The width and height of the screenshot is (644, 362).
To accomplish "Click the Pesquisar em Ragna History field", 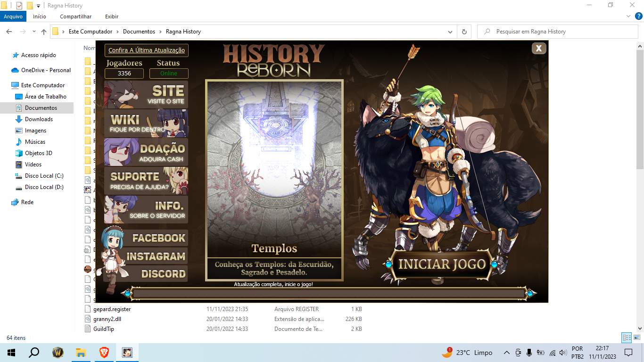I will [557, 32].
